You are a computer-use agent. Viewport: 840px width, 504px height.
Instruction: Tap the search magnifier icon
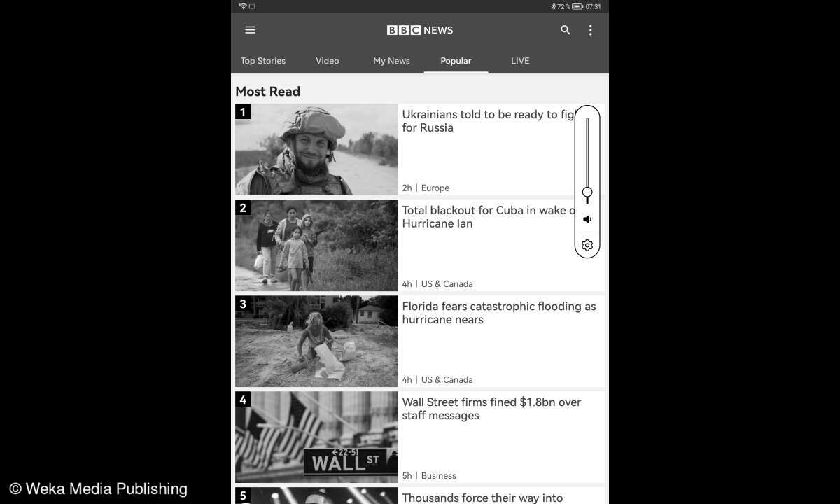tap(566, 30)
